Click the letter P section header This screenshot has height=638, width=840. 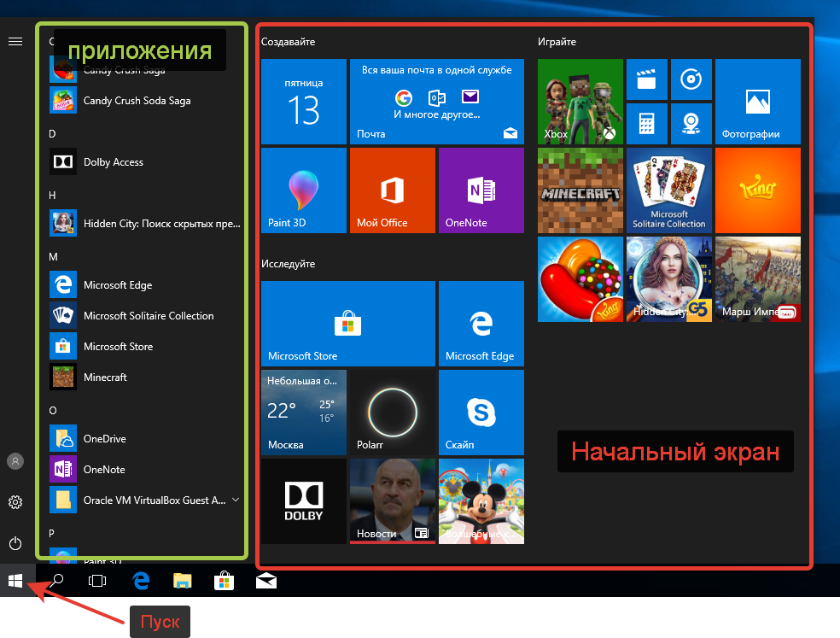pos(51,534)
